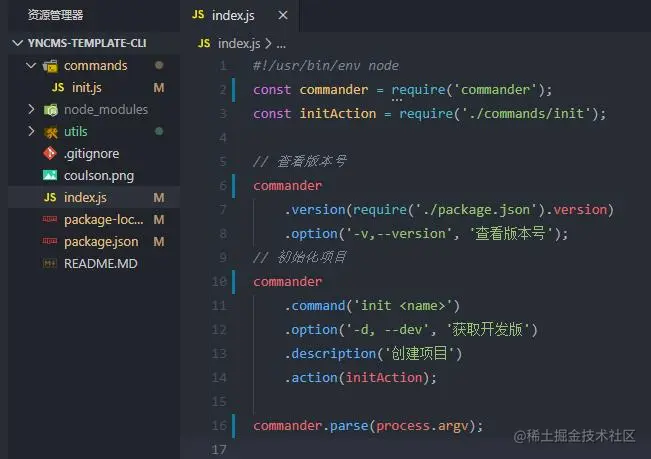Click the '-d, --dev' option string

(391, 330)
